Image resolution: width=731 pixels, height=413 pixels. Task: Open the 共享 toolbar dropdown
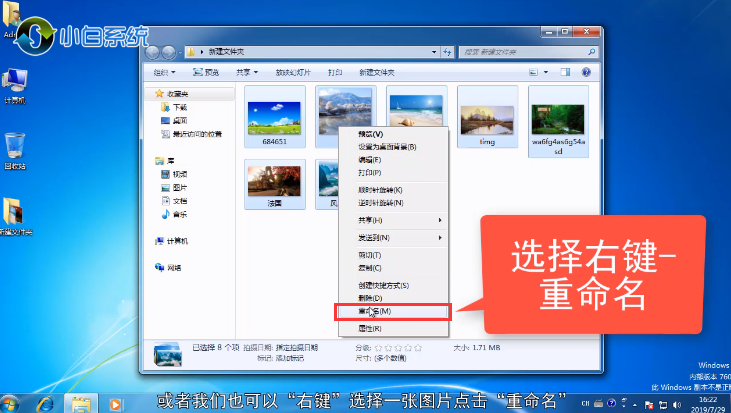pos(247,72)
